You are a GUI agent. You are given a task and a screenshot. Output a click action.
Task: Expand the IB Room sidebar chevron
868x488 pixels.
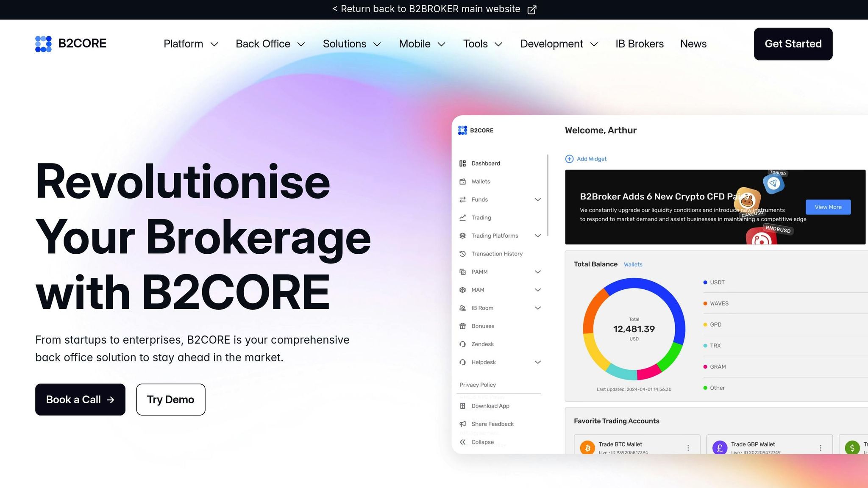click(x=538, y=308)
